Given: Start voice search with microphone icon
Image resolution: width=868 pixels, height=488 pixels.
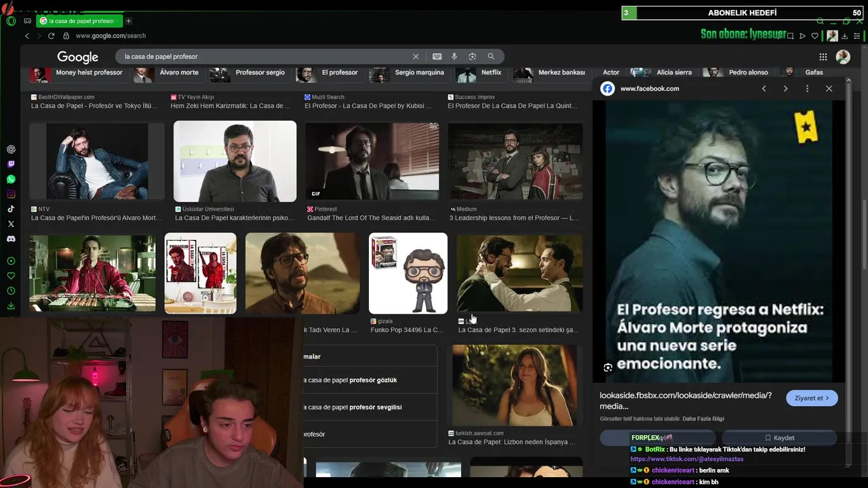Looking at the screenshot, I should 454,56.
